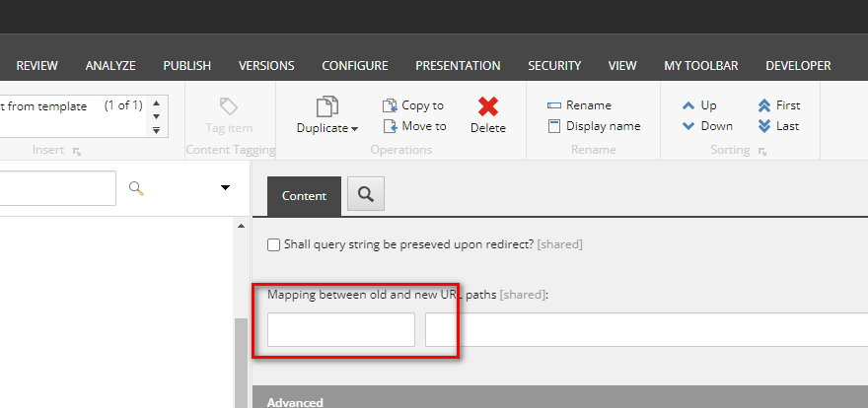Toggle the preserve query string checkbox

(x=273, y=245)
